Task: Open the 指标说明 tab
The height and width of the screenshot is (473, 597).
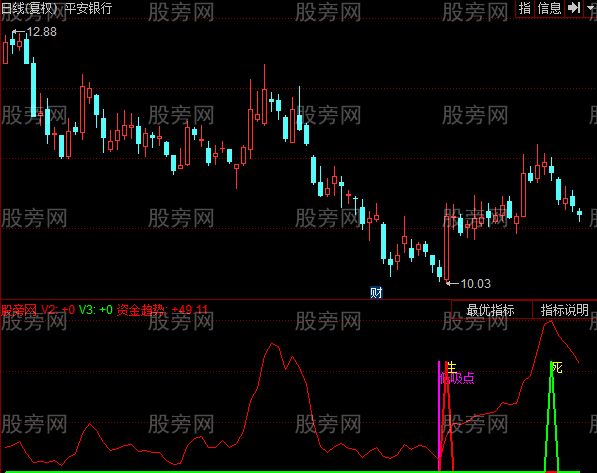Action: click(x=564, y=310)
